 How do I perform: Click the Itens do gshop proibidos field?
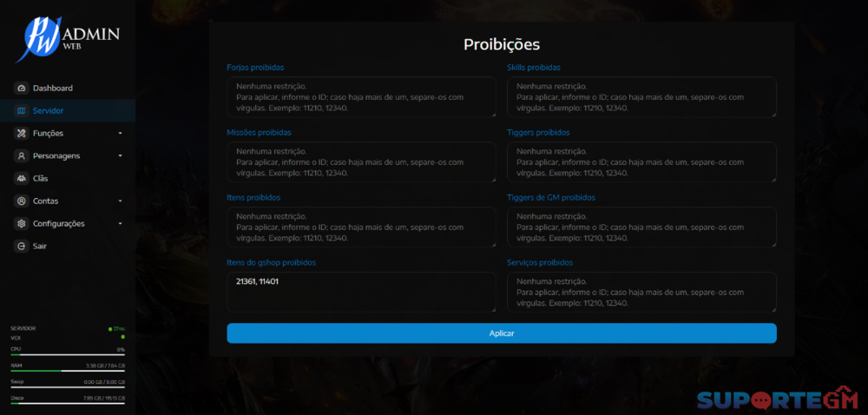tap(360, 292)
